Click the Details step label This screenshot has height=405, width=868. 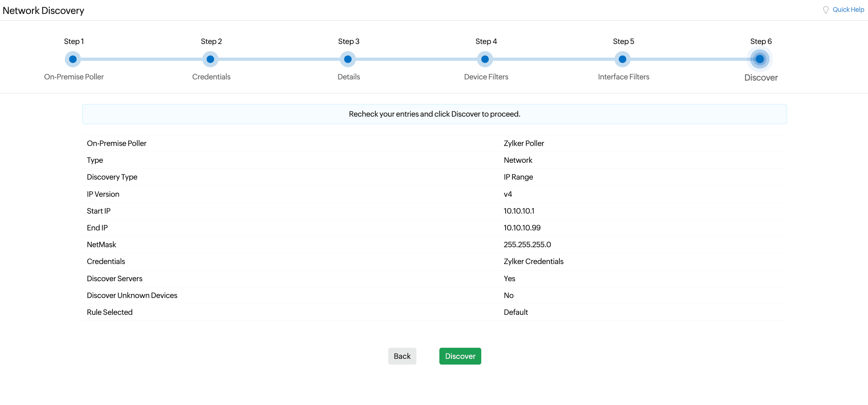click(x=348, y=77)
